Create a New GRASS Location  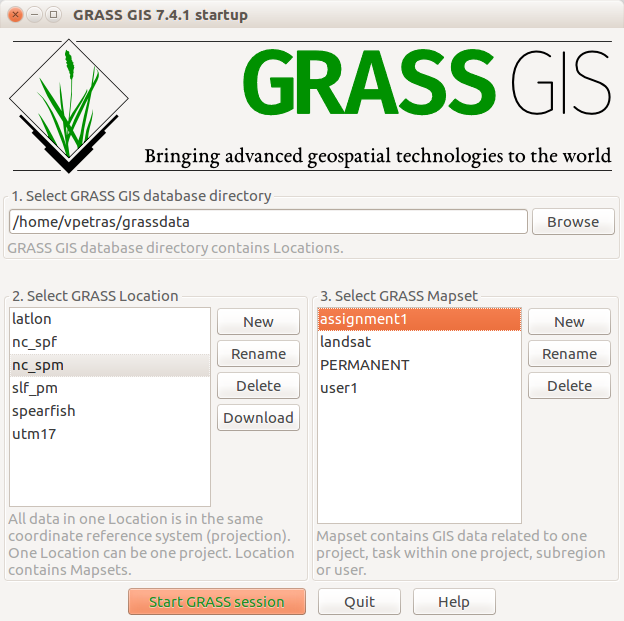(x=258, y=322)
